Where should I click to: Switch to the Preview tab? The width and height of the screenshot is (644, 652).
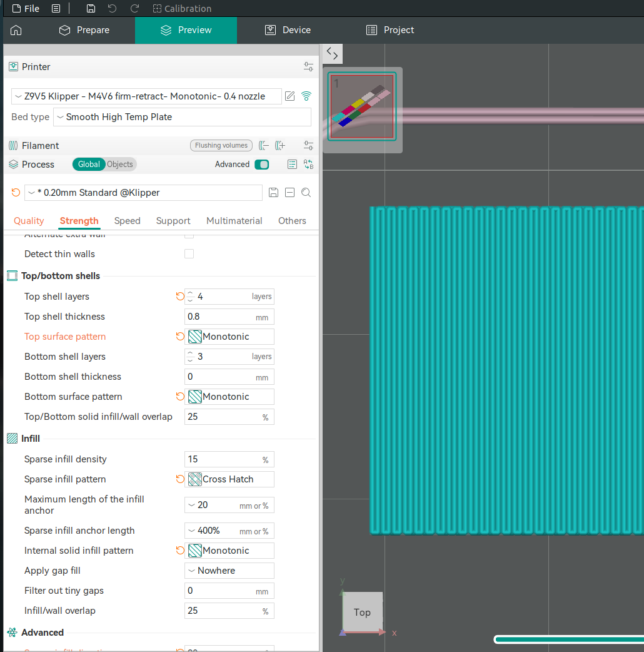186,30
